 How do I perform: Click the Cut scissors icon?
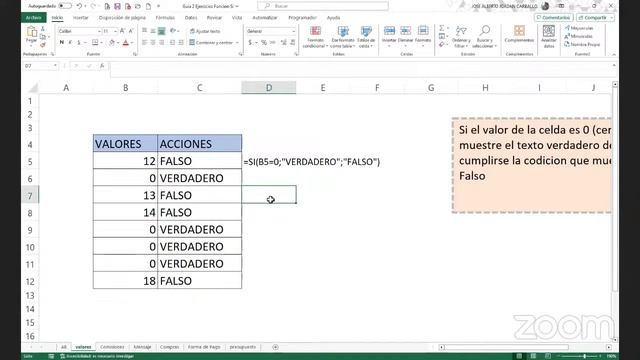pyautogui.click(x=43, y=29)
